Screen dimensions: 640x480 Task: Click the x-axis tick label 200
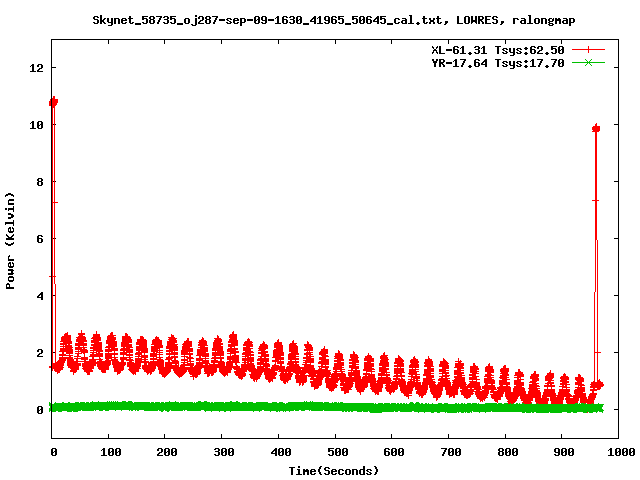click(x=167, y=452)
